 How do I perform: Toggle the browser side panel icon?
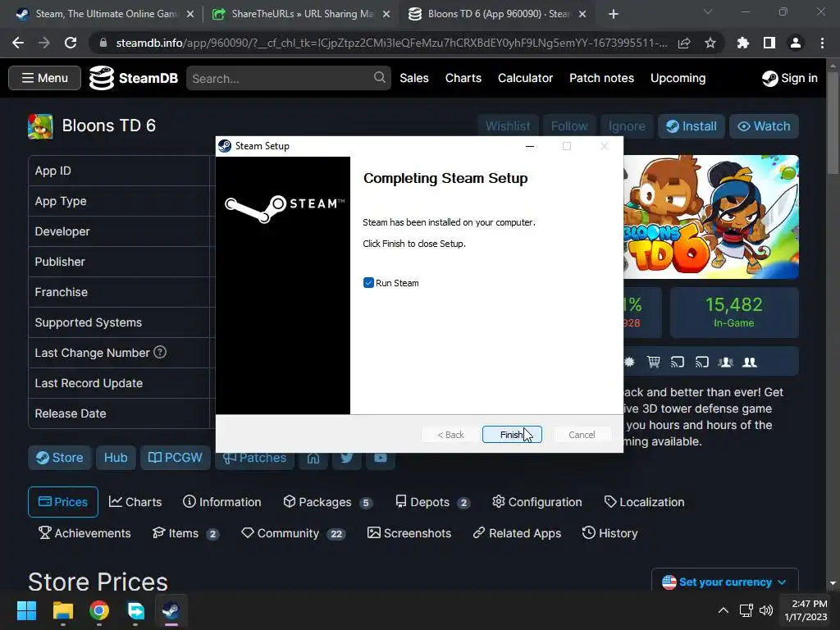pyautogui.click(x=769, y=43)
